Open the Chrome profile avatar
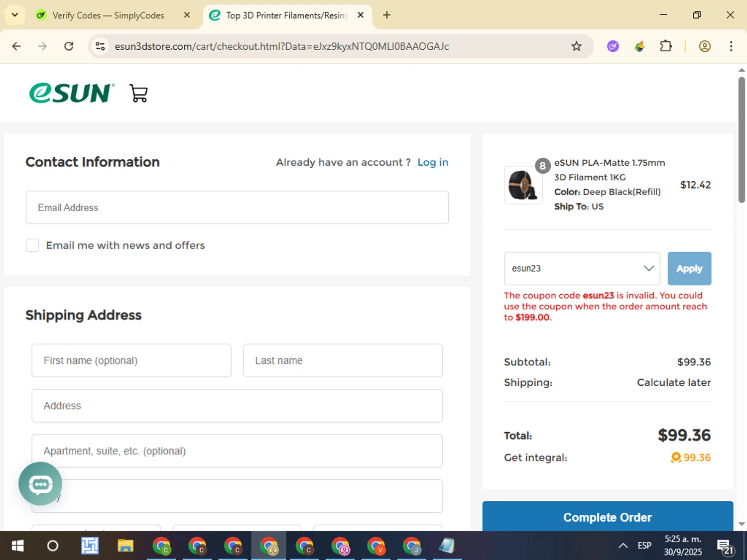The image size is (747, 560). pyautogui.click(x=705, y=46)
